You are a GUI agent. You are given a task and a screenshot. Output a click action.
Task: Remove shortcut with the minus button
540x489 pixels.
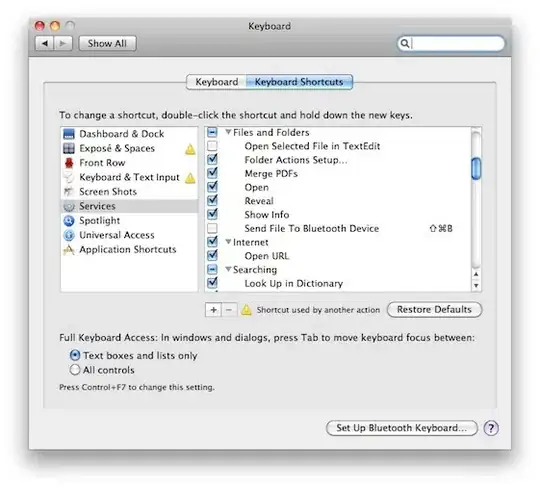tap(229, 310)
